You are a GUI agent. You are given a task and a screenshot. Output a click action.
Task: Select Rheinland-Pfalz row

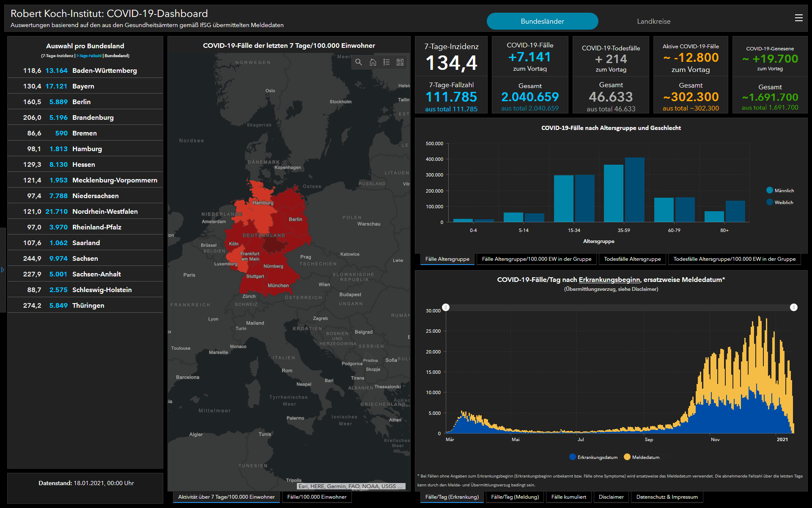pos(85,227)
